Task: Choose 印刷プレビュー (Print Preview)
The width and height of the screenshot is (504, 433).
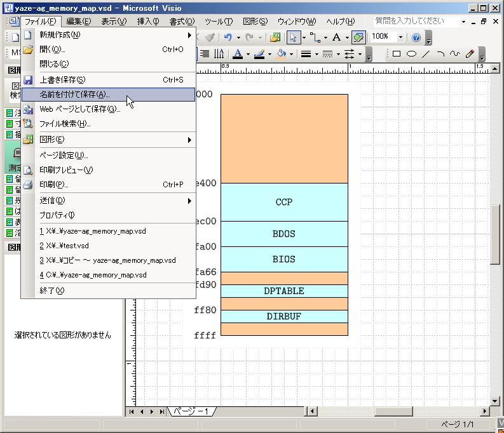Action: 108,170
